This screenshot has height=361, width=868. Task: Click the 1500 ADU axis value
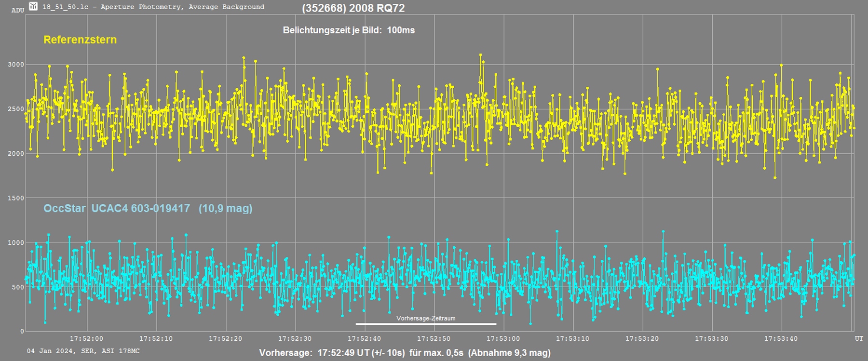[15, 198]
